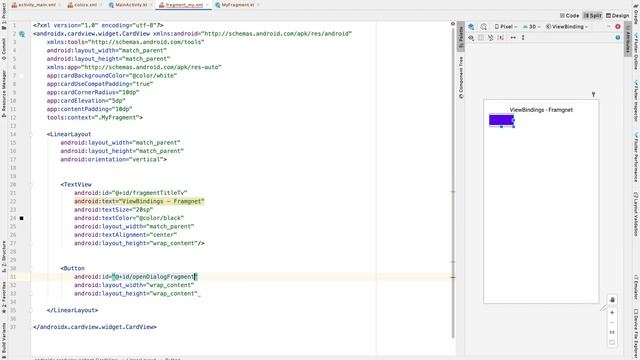Viewport: 640px width, 360px height.
Task: Click the horizontal expand arrows icon
Action: (x=513, y=38)
